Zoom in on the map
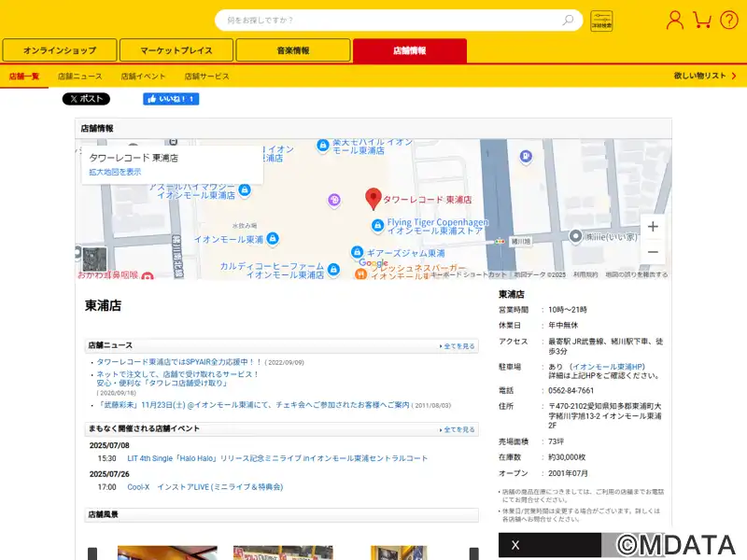 (x=653, y=227)
